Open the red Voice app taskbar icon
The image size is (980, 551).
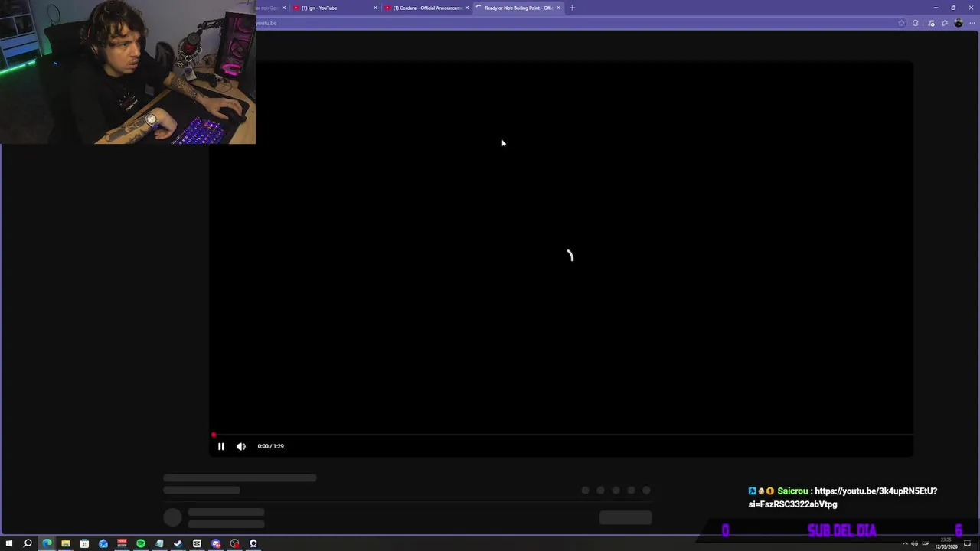122,543
